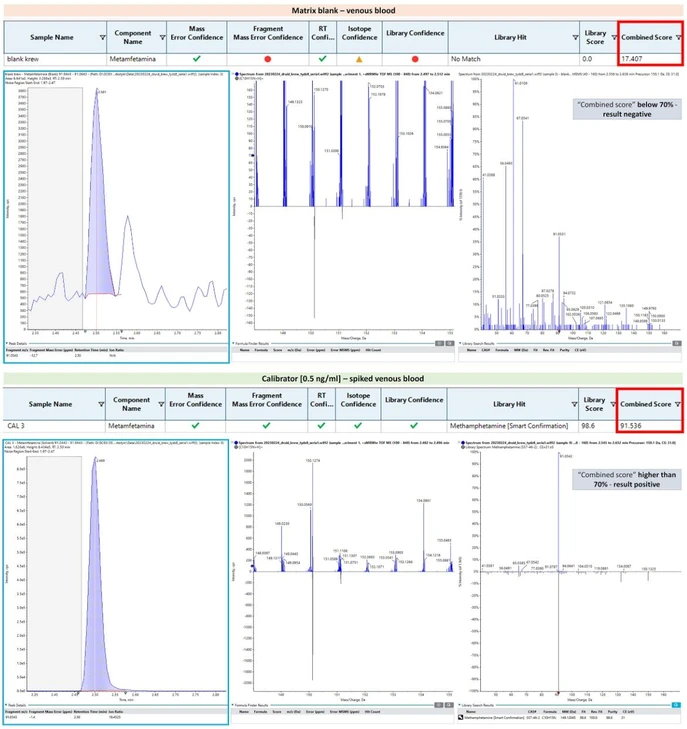
Task: Open Combined Score filter in matrix blank table
Action: tap(679, 37)
